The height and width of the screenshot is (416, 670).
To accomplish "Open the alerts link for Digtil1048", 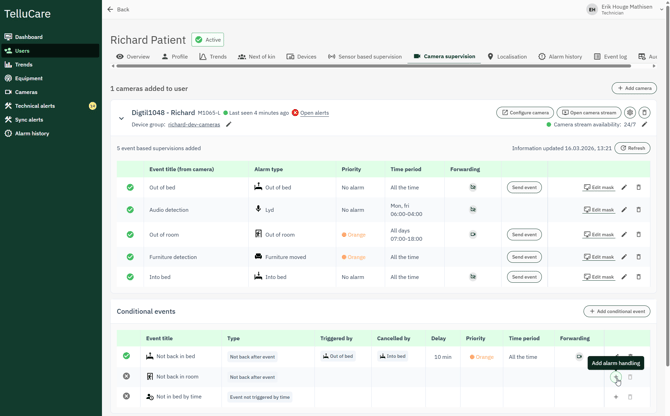I will click(x=314, y=113).
